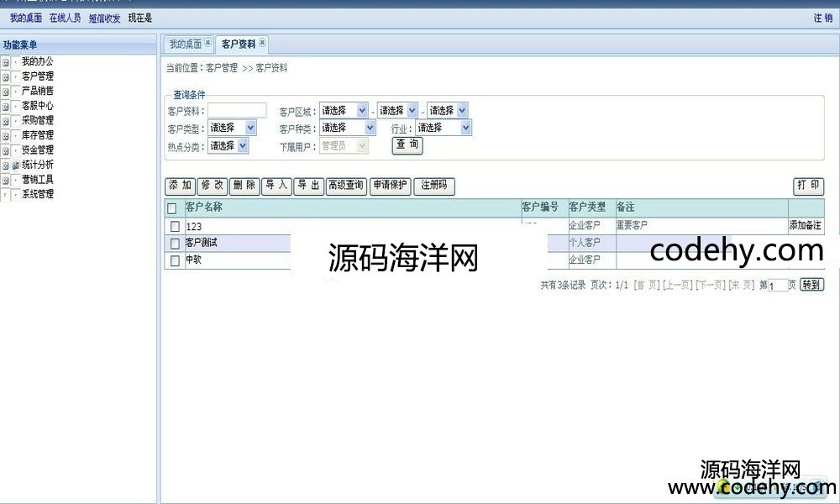The height and width of the screenshot is (504, 840).
Task: Open the 热点分类 dropdown
Action: 228,145
